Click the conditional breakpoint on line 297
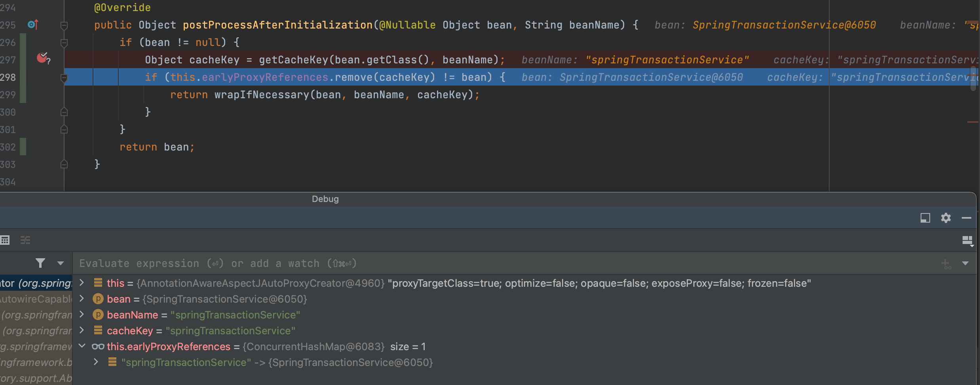Viewport: 980px width, 385px height. tap(42, 59)
